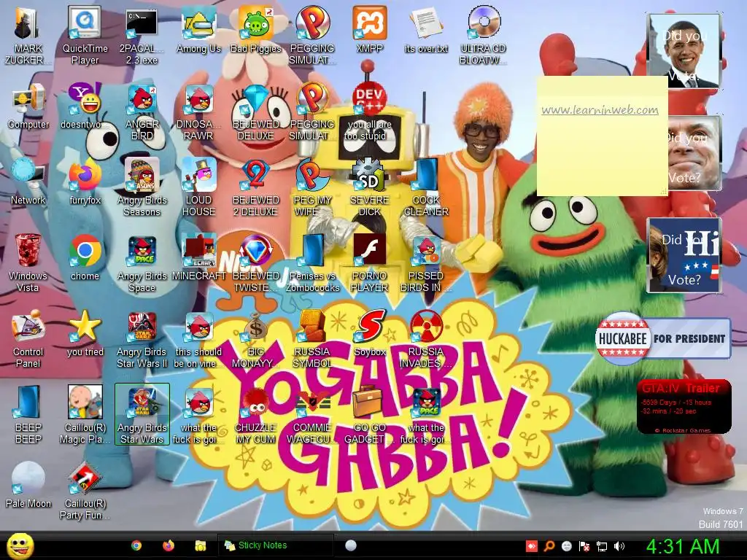Screen dimensions: 747x560
Task: Select the LOUD HOUSE icon
Action: [x=198, y=187]
